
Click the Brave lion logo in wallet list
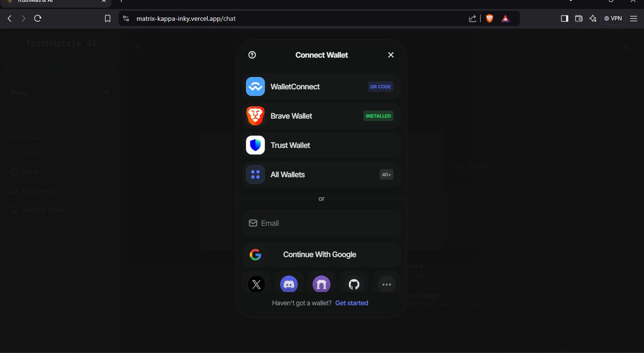(x=255, y=116)
